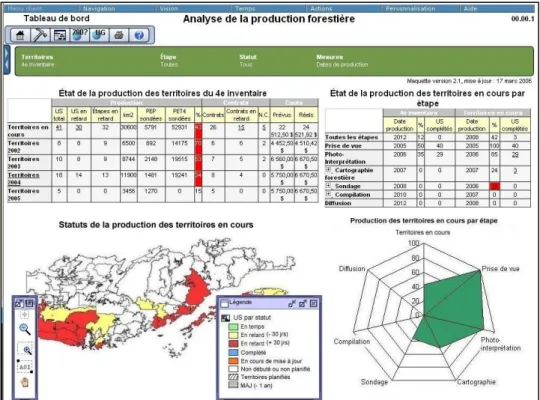Expand the Compilation row
Viewport: 540px width, 400px height.
(x=328, y=194)
